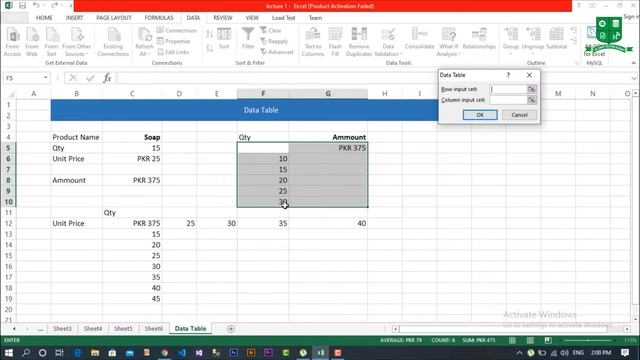Expand hidden system tray icons

point(519,353)
